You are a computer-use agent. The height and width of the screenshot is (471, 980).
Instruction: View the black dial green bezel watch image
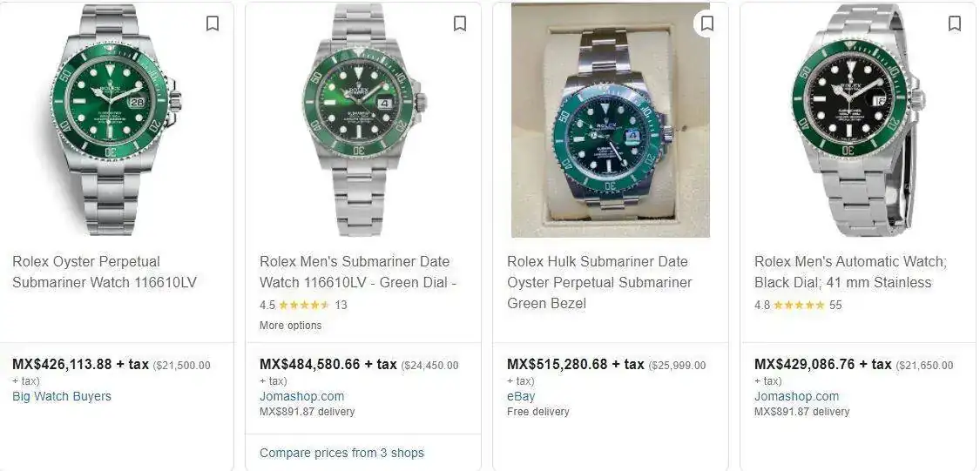coord(857,120)
